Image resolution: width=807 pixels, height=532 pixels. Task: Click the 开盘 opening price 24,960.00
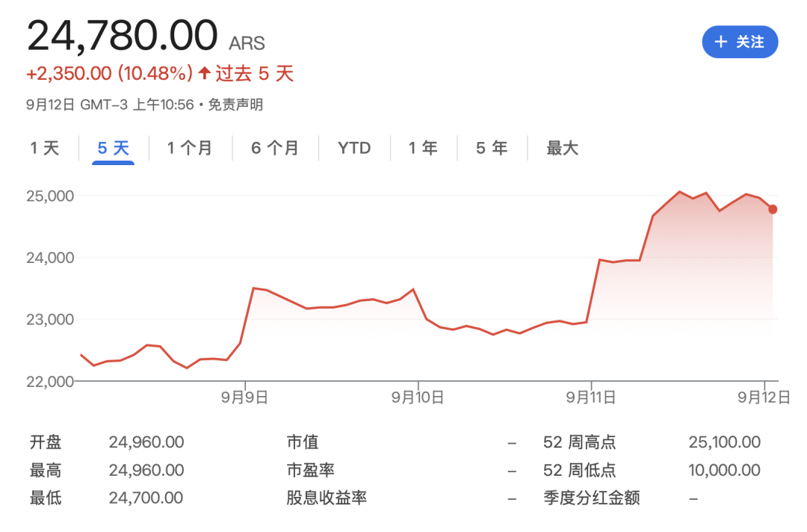click(146, 442)
